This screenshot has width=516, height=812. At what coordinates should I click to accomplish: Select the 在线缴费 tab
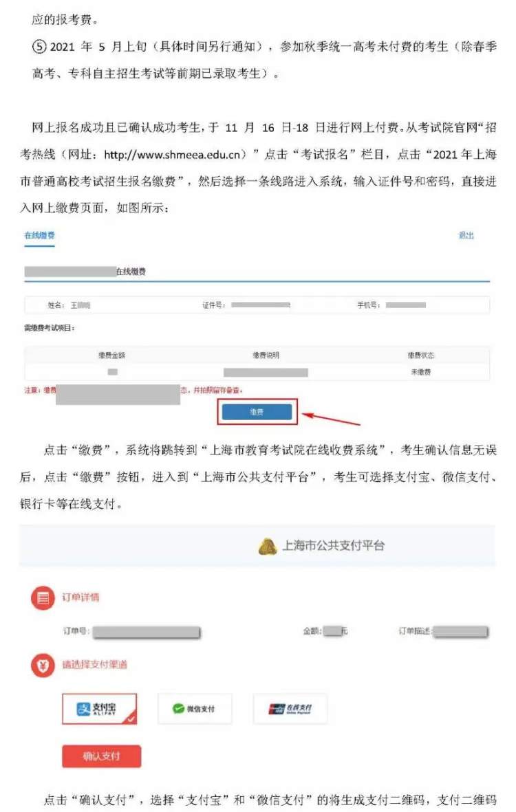pos(39,236)
